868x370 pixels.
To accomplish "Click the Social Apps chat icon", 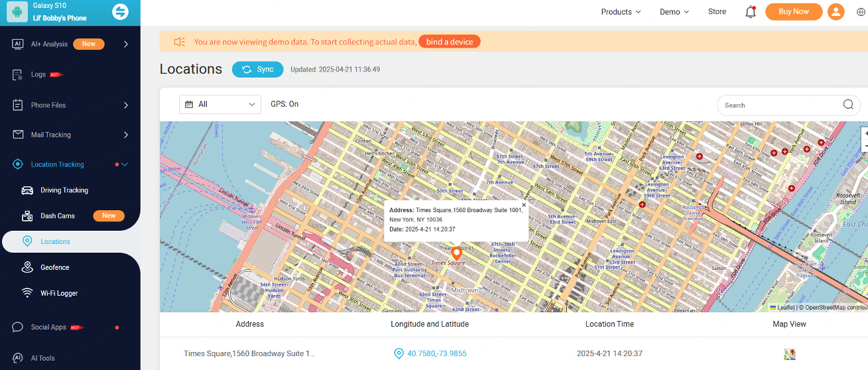I will click(x=18, y=328).
